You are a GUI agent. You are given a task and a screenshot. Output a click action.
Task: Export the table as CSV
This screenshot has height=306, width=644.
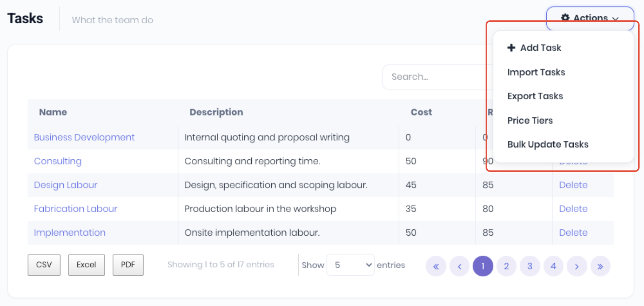[44, 265]
